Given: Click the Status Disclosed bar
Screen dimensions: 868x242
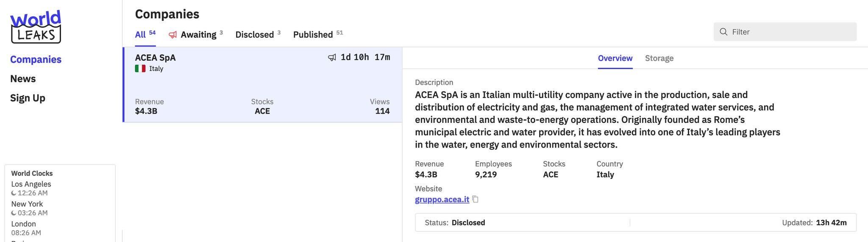Looking at the screenshot, I should pos(636,223).
